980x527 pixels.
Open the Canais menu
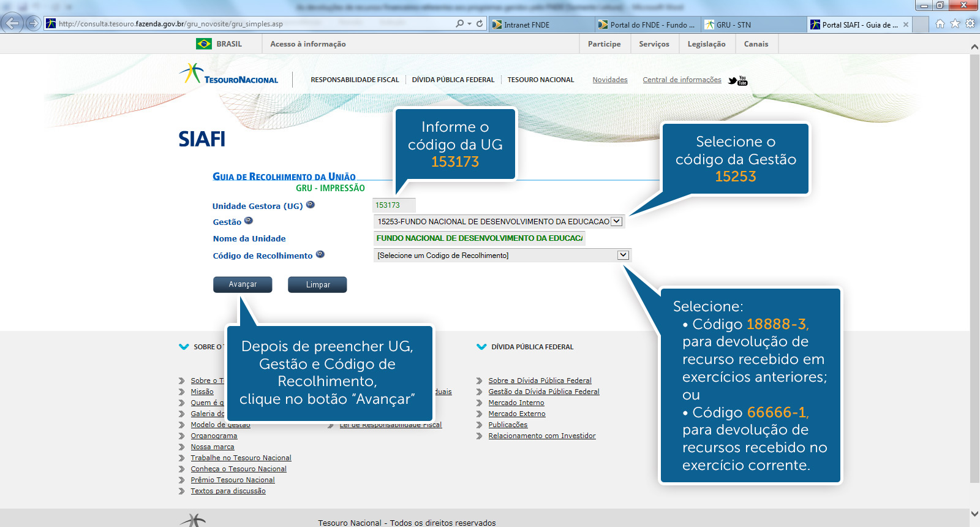tap(756, 44)
